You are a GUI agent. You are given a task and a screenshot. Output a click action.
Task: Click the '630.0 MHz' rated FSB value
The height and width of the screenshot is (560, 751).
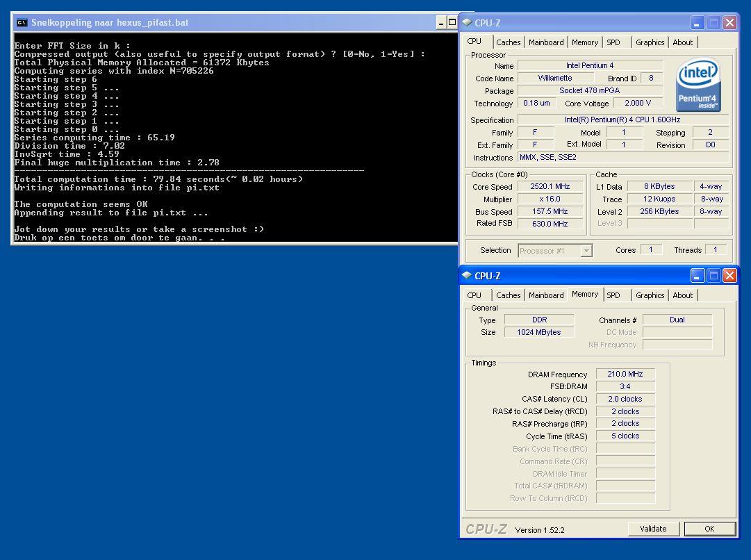[550, 224]
